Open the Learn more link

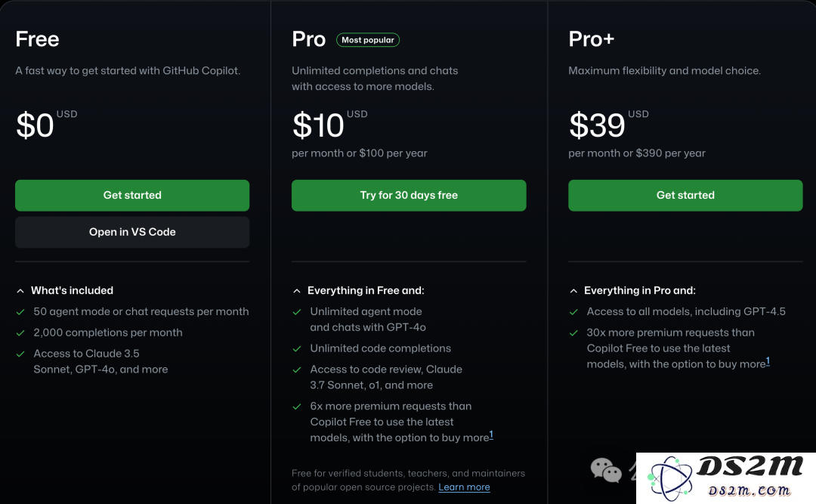click(464, 487)
